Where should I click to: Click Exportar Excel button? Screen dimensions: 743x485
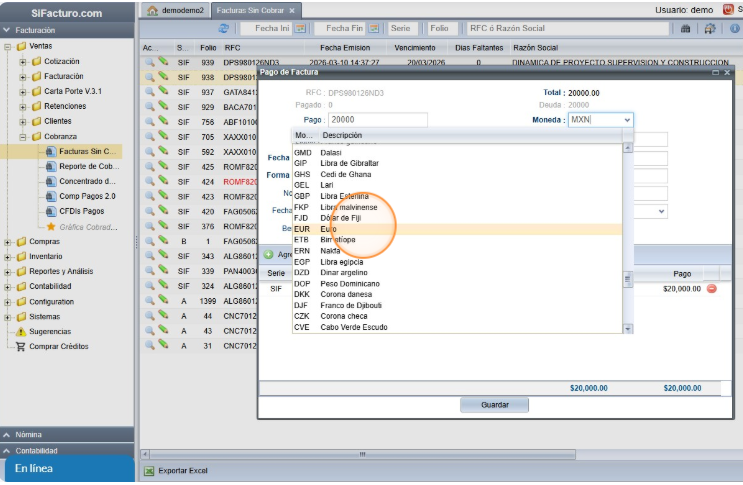tap(181, 470)
